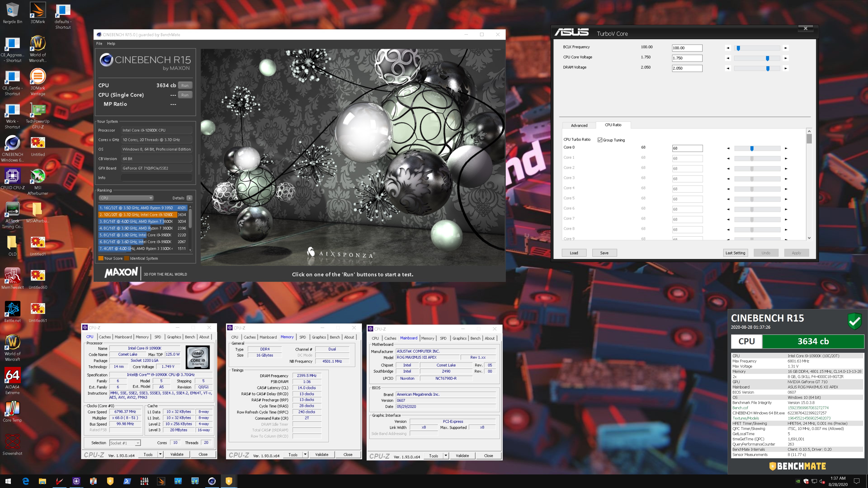Click Load in TurboV Core

point(574,253)
